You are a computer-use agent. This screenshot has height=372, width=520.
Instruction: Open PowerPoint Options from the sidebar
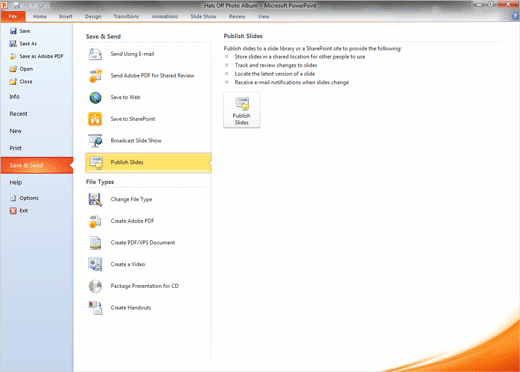(x=24, y=198)
